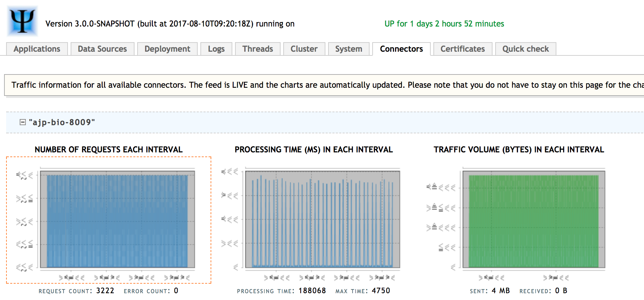Image resolution: width=644 pixels, height=300 pixels.
Task: Open the Certificates tab
Action: pos(463,49)
